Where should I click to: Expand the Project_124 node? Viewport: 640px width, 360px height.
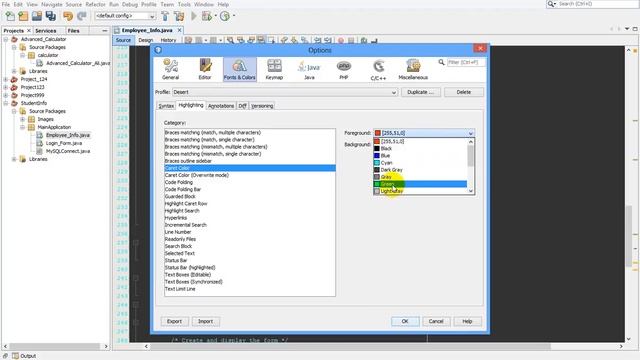pos(6,79)
